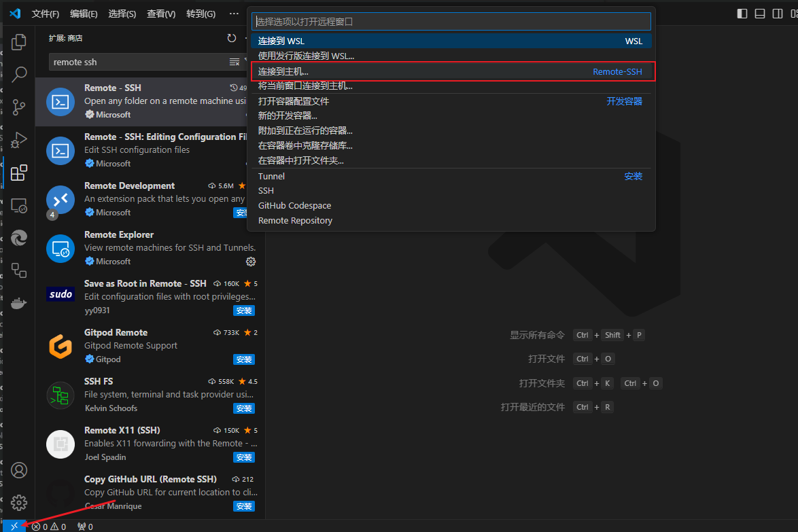798x532 pixels.
Task: Open the Search view in the activity bar
Action: coord(19,74)
